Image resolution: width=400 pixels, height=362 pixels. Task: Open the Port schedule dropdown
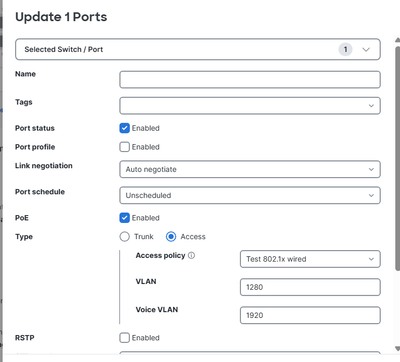(250, 195)
